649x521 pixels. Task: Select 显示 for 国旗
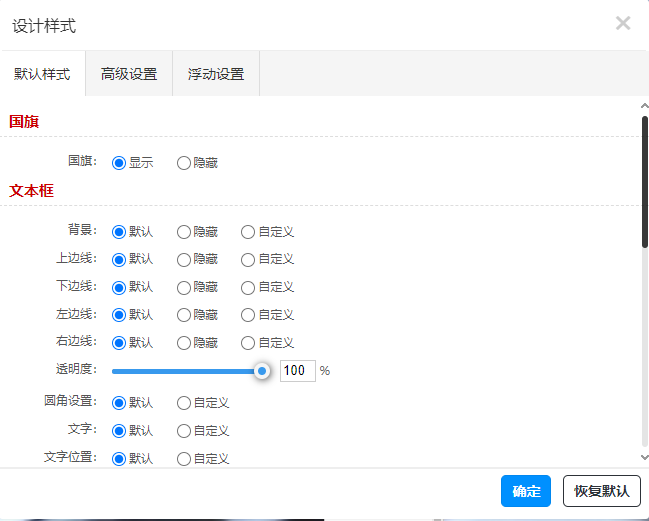click(119, 163)
